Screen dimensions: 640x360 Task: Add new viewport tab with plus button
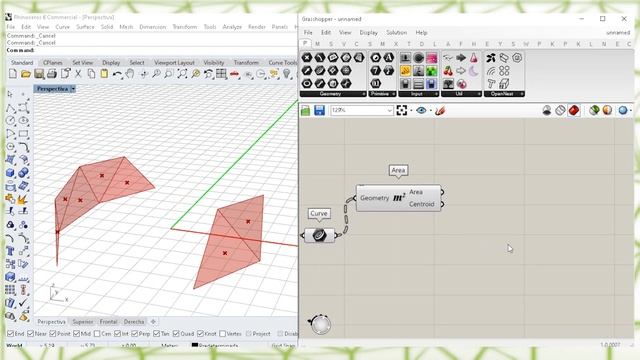(153, 322)
